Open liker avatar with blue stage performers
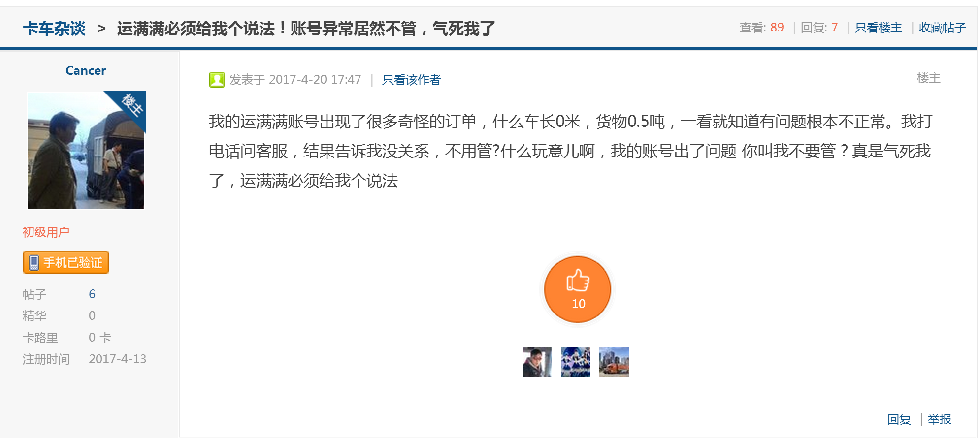The image size is (980, 438). click(575, 362)
